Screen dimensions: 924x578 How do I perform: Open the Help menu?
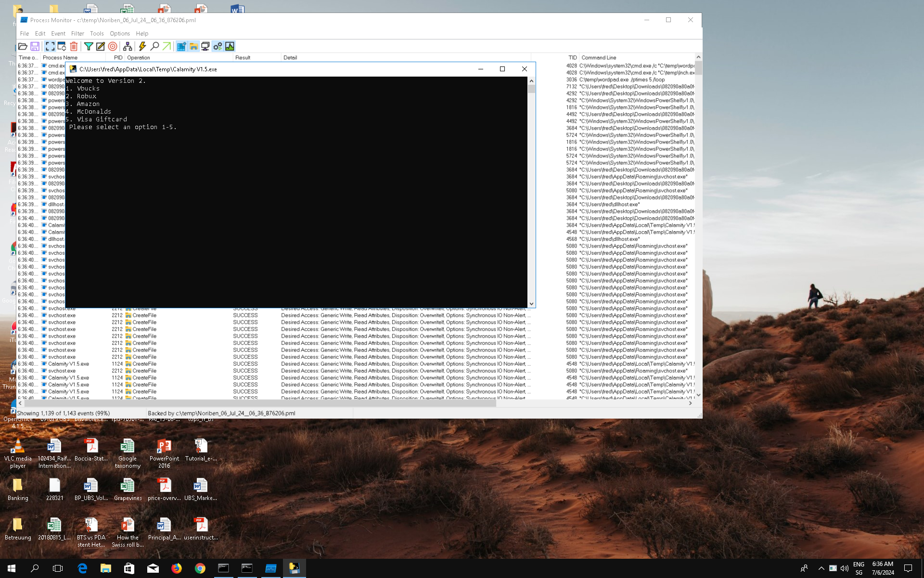(142, 34)
